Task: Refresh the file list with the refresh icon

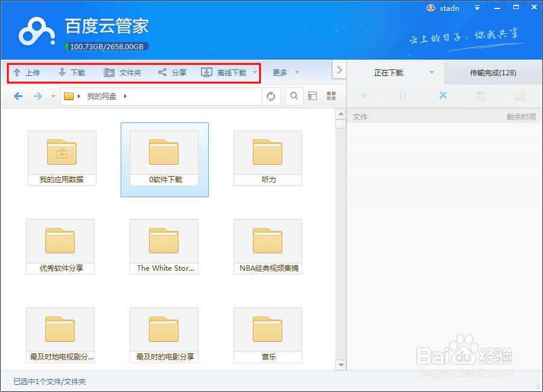Action: (270, 95)
